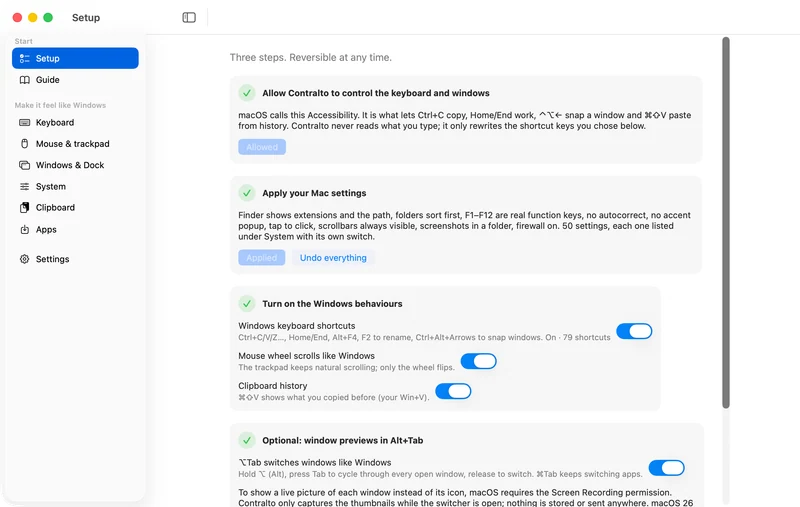Click 'Allow Contralto to control the keyboard' heading
Viewport: 800px width, 507px height.
click(376, 93)
